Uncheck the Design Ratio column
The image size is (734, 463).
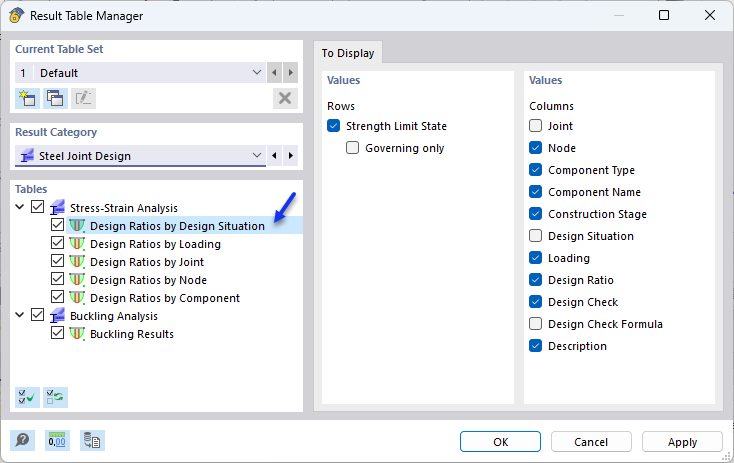tap(536, 280)
